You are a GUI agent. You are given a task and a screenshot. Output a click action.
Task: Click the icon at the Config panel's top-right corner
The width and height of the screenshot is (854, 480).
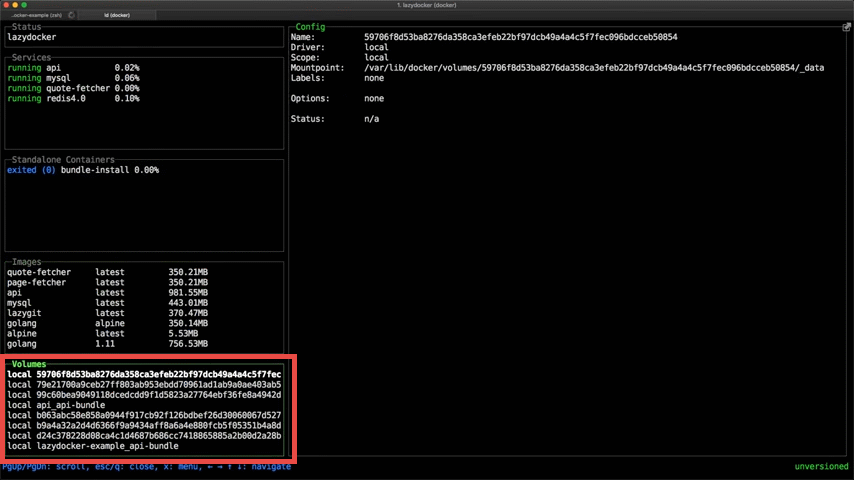click(846, 27)
